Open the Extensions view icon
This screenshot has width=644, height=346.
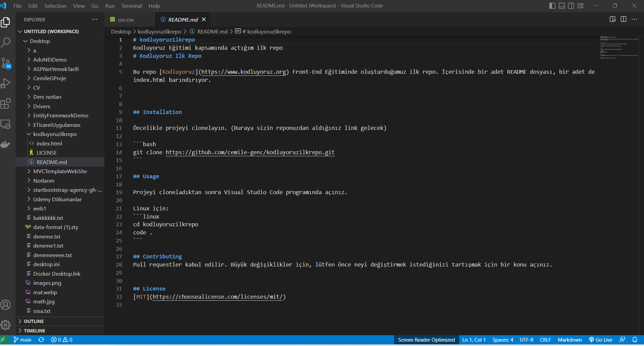6,103
